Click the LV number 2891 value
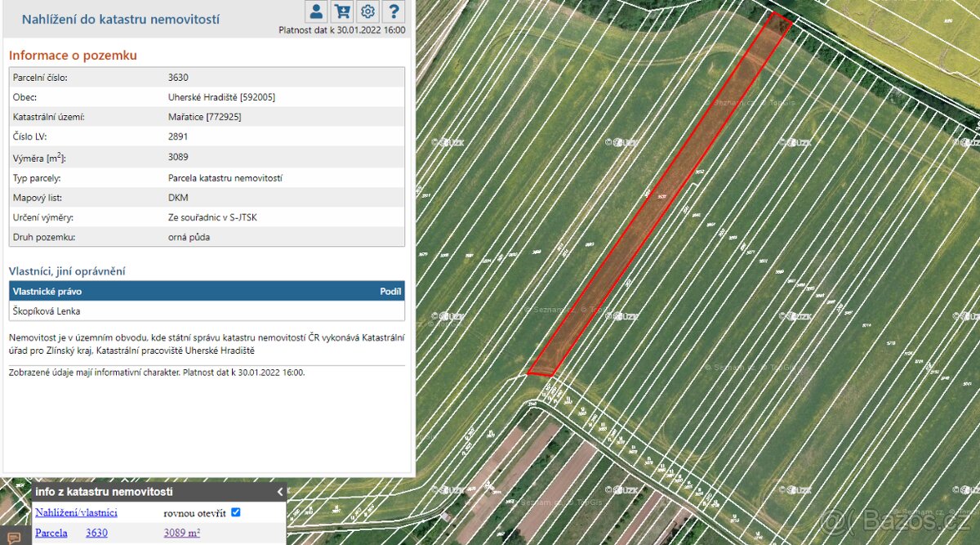This screenshot has height=545, width=980. tap(178, 136)
